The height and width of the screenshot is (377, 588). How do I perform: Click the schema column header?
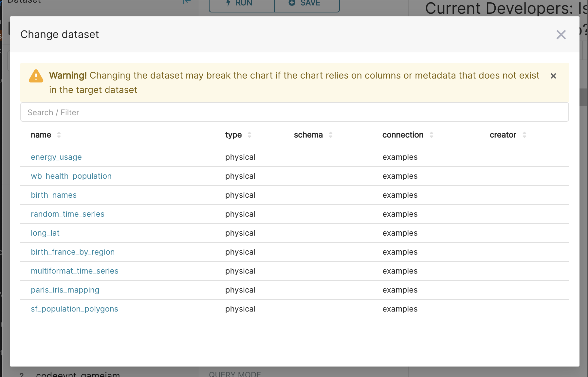point(308,135)
